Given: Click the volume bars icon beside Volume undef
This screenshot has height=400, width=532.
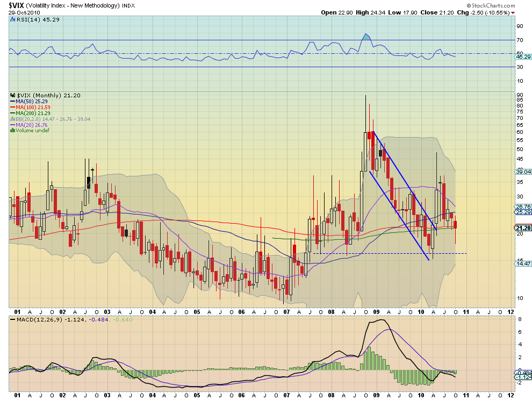Looking at the screenshot, I should pyautogui.click(x=12, y=131).
